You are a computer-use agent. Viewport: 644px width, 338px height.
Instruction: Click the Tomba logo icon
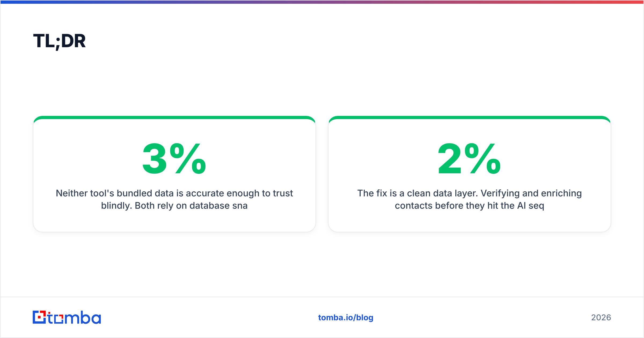point(39,317)
